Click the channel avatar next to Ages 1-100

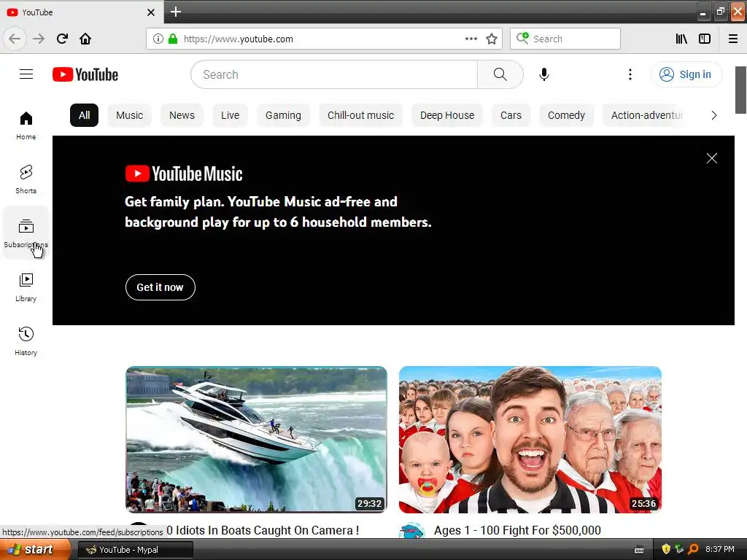click(412, 531)
